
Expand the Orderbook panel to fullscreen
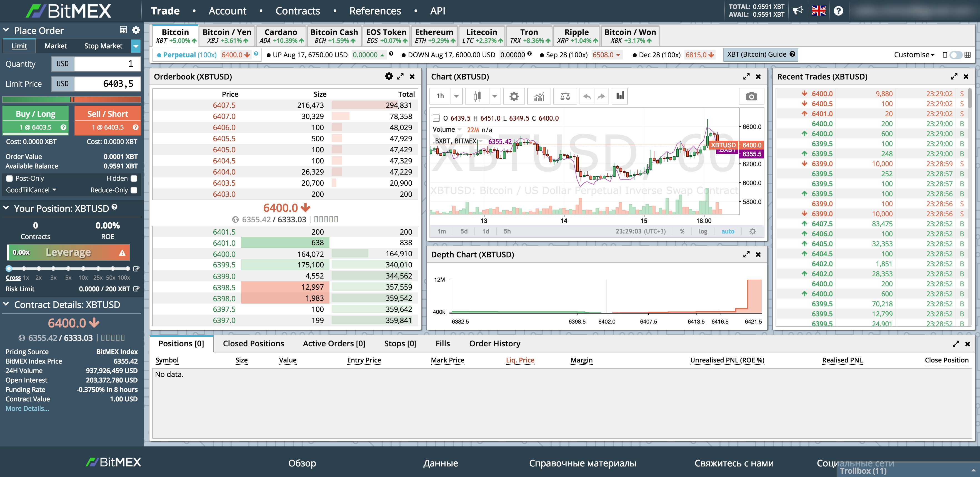tap(400, 76)
